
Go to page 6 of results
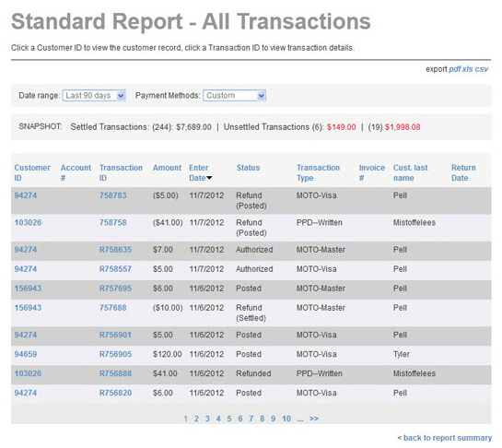pyautogui.click(x=240, y=419)
